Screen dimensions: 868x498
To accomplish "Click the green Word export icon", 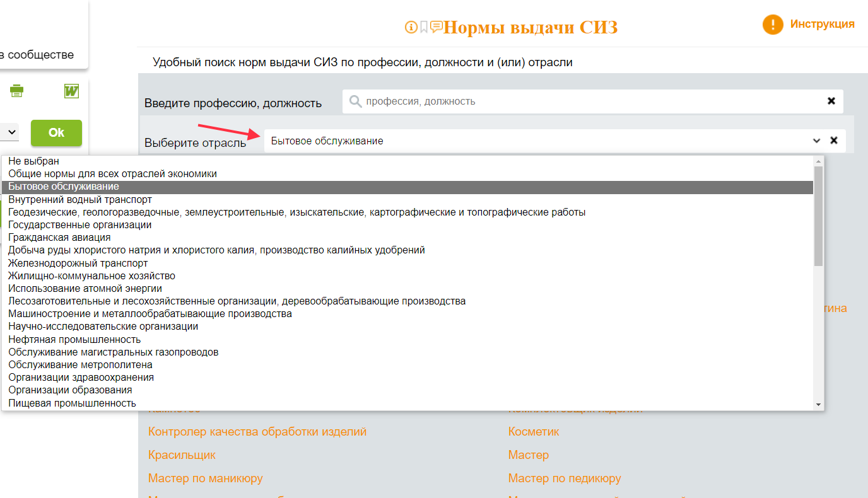I will coord(71,91).
